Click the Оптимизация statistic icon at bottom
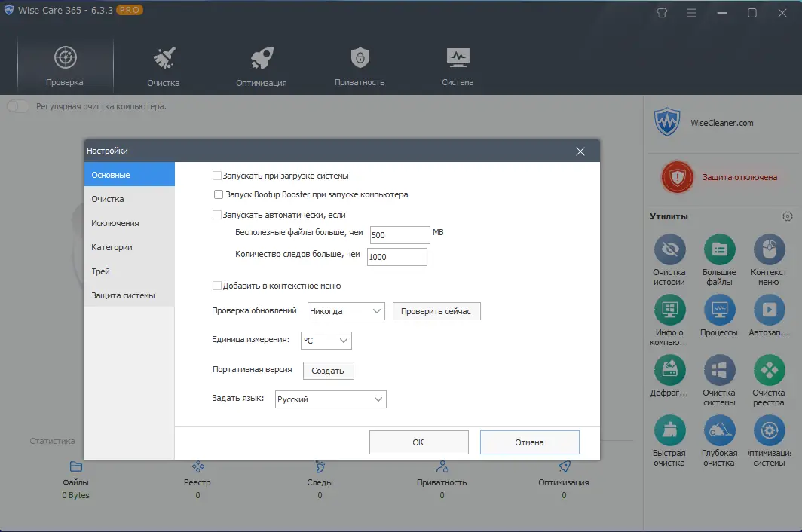 click(x=564, y=466)
